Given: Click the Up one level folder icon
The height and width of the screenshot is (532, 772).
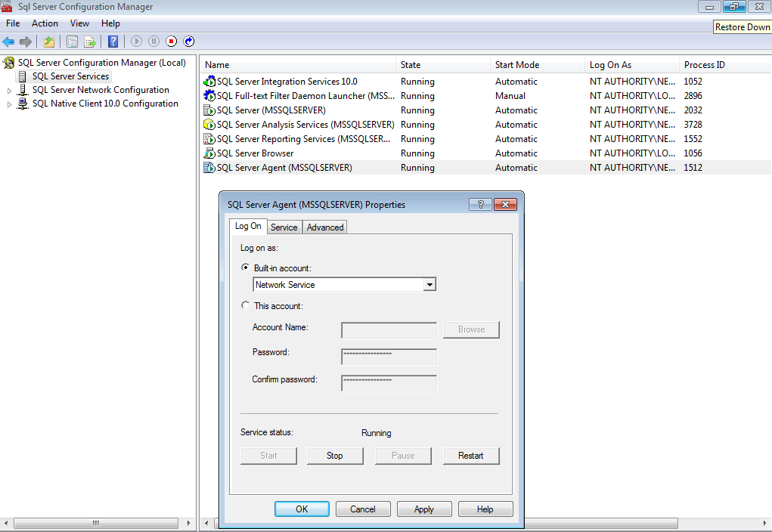Looking at the screenshot, I should 49,42.
